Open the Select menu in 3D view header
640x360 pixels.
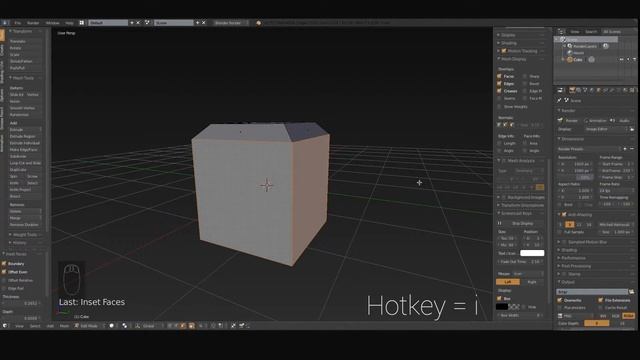tap(35, 326)
